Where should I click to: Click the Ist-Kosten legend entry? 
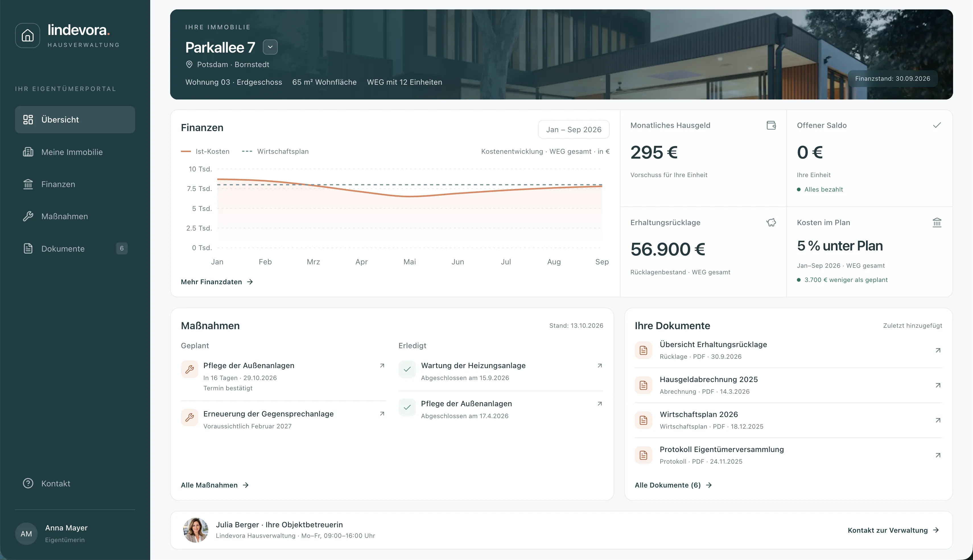205,152
